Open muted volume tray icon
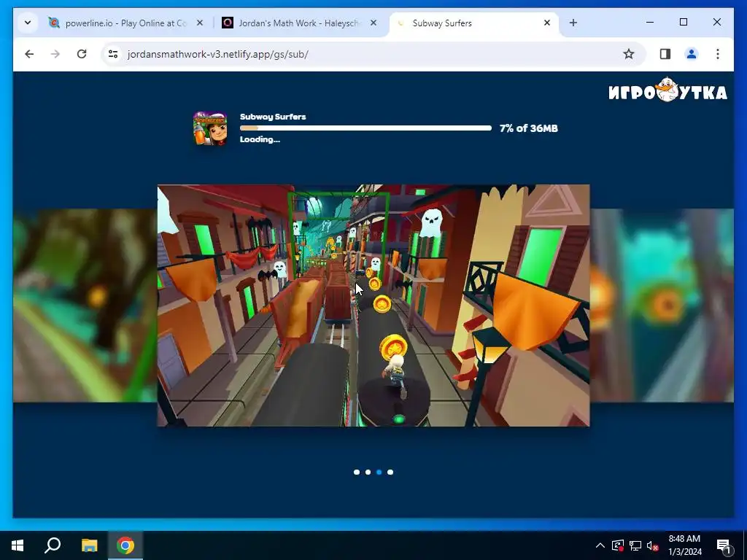Image resolution: width=747 pixels, height=560 pixels. 653,545
